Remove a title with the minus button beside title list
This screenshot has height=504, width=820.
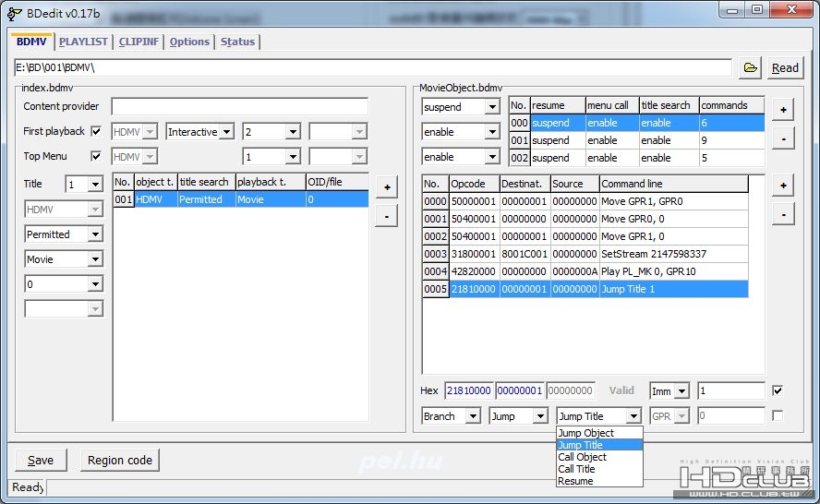tap(387, 216)
